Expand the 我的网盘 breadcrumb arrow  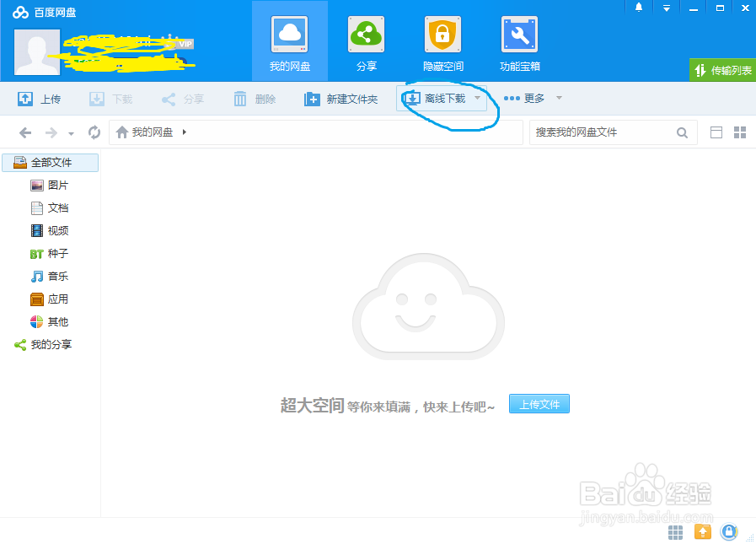coord(185,132)
